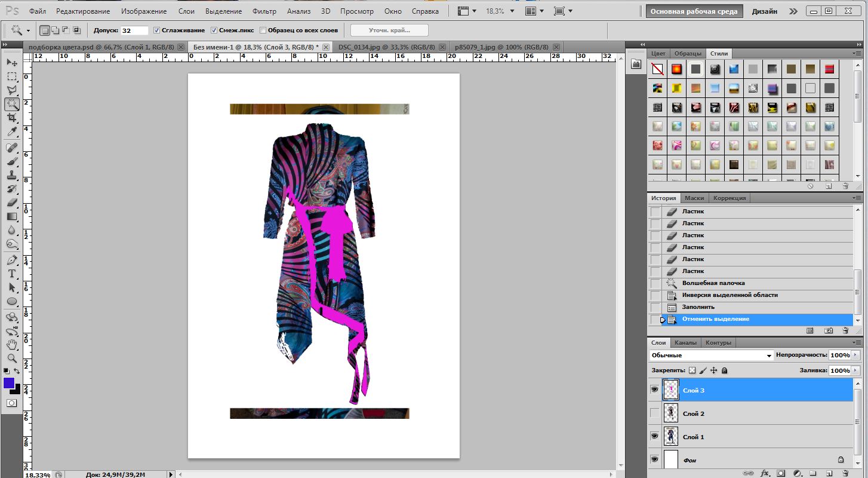Click the foreground color swatch
868x478 pixels.
[9, 383]
